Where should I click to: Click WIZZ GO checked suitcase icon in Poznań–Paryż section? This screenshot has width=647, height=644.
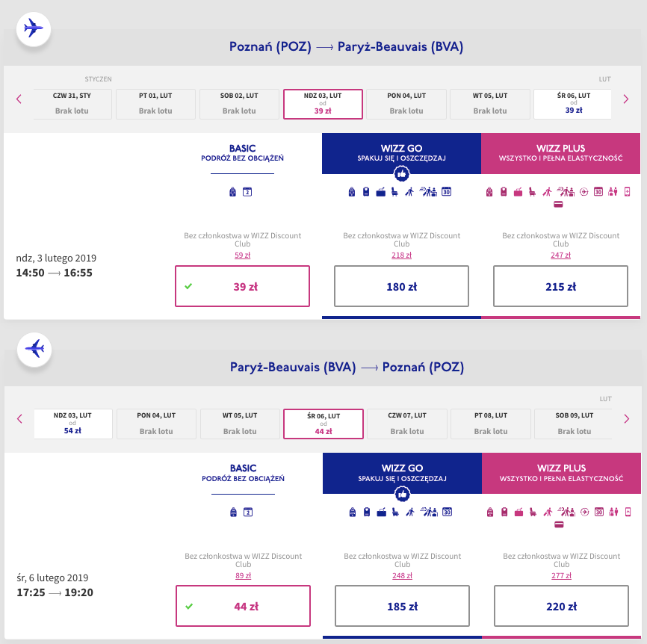(380, 192)
